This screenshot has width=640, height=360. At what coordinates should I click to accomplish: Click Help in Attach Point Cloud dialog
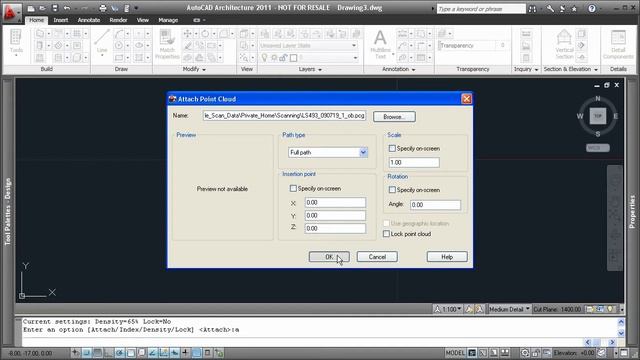pyautogui.click(x=447, y=257)
